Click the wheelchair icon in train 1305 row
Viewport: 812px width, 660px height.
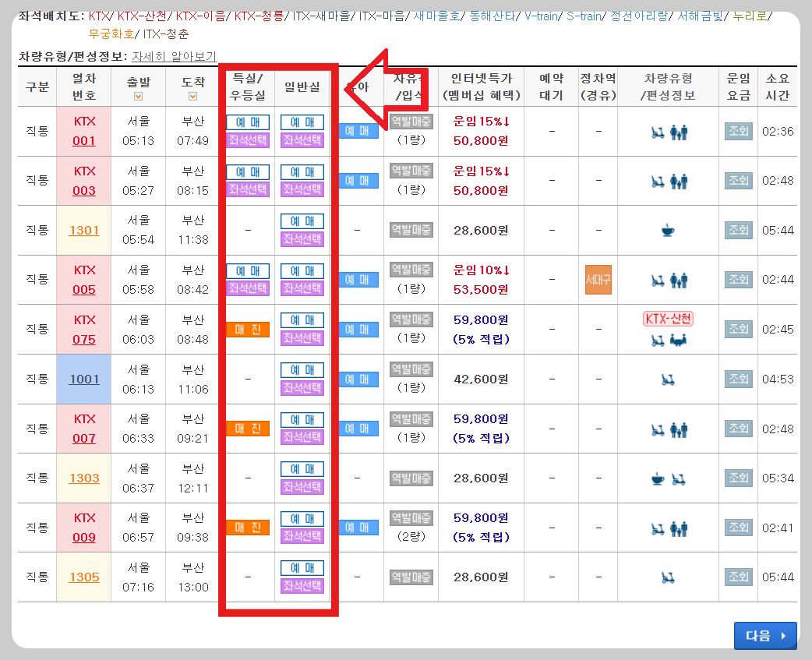[667, 577]
